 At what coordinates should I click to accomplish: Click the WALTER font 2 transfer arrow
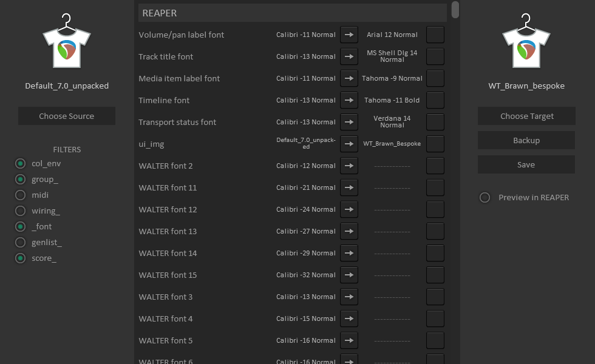pyautogui.click(x=349, y=166)
